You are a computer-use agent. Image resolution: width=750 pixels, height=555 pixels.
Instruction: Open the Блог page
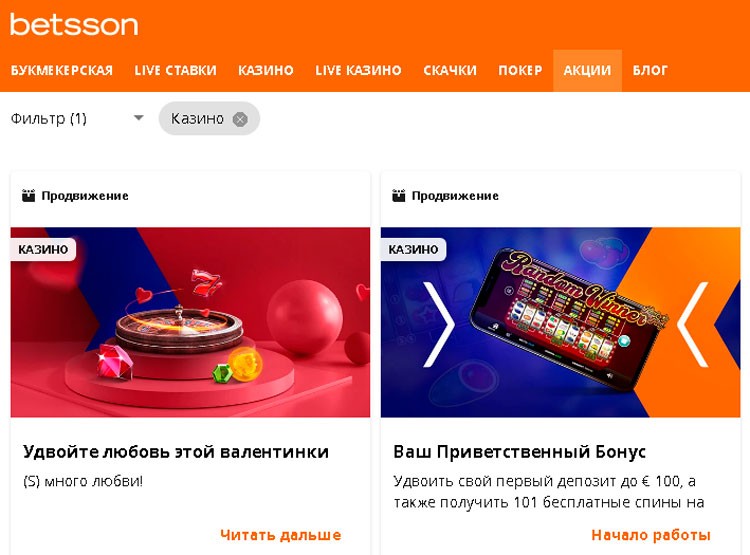[x=650, y=70]
